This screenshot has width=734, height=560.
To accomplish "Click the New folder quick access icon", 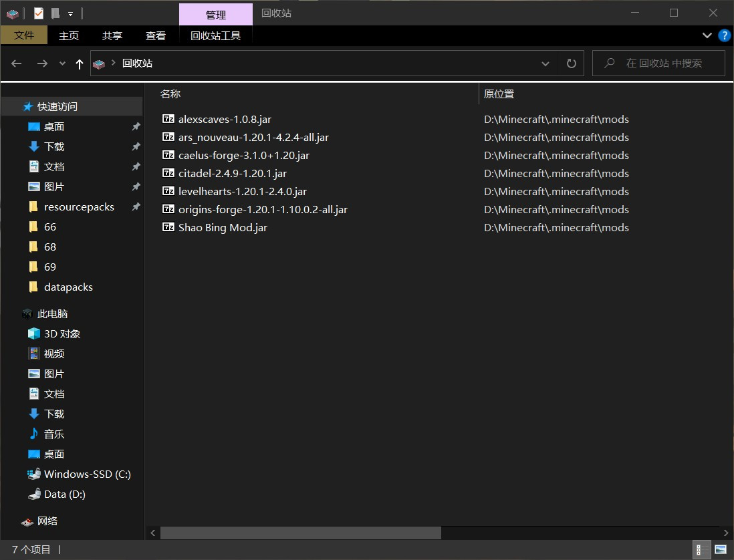I will 55,13.
